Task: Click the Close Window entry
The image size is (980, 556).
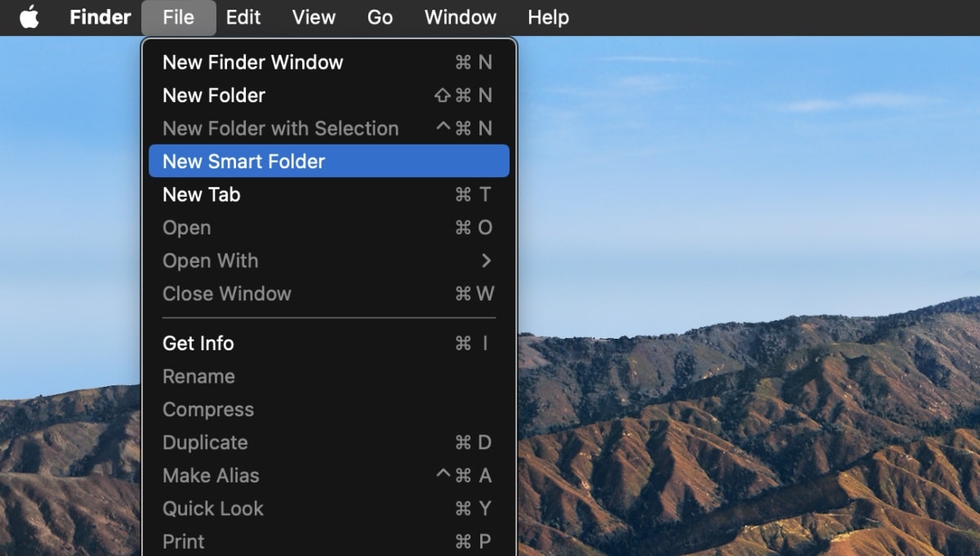Action: click(226, 294)
